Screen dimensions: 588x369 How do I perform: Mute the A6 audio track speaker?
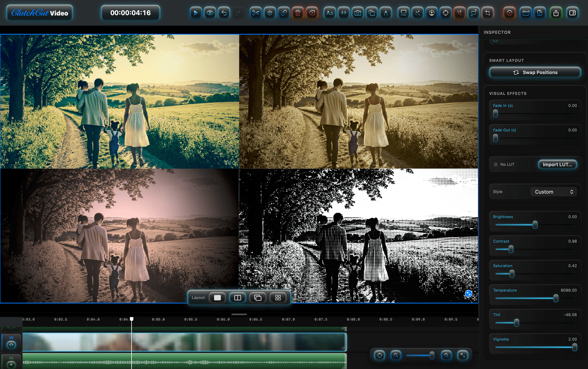click(11, 365)
